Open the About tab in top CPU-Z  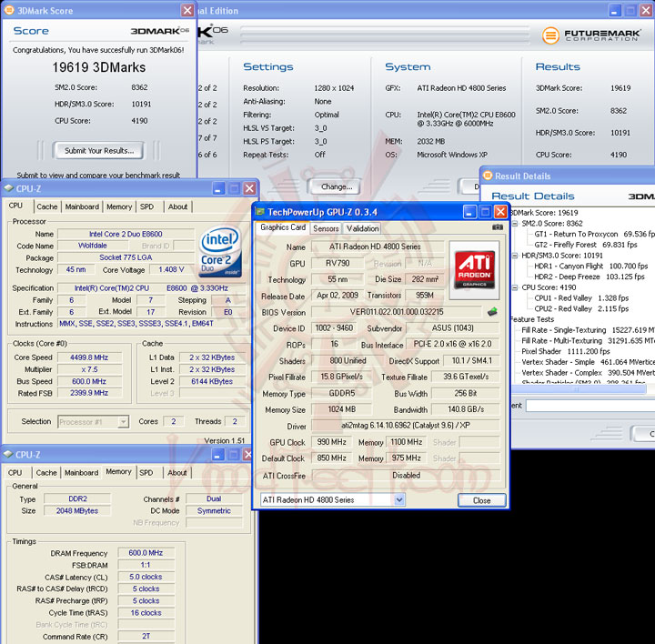point(177,206)
